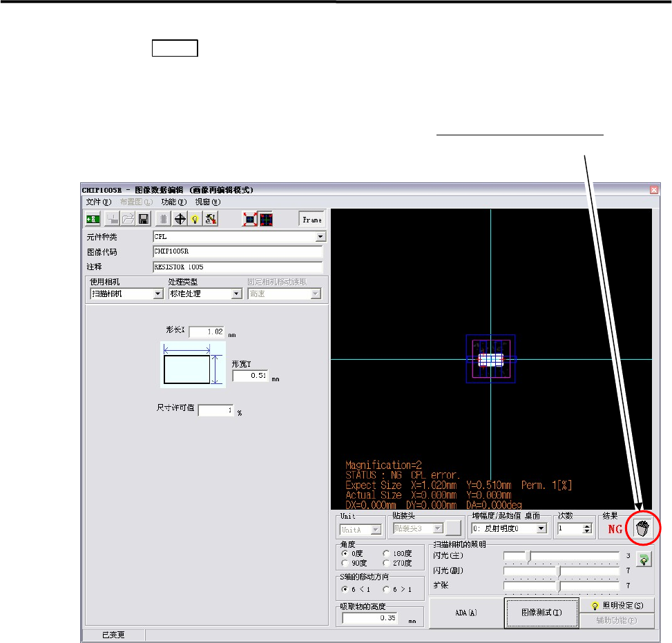Click the green leftmost toolbar icon
The image size is (672, 643).
click(93, 219)
